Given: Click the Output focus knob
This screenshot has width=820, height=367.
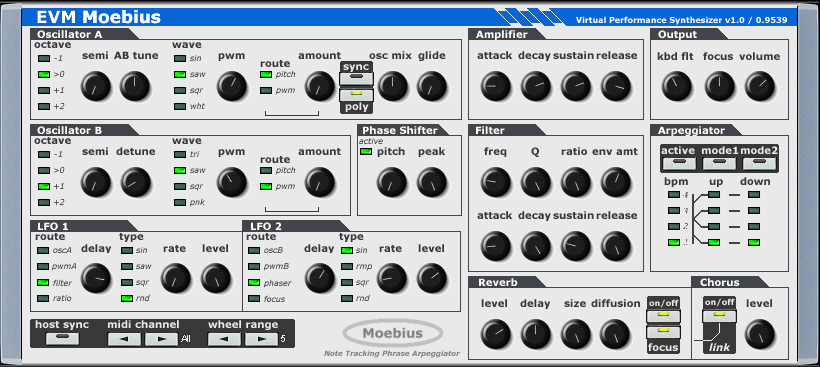Looking at the screenshot, I should click(720, 86).
